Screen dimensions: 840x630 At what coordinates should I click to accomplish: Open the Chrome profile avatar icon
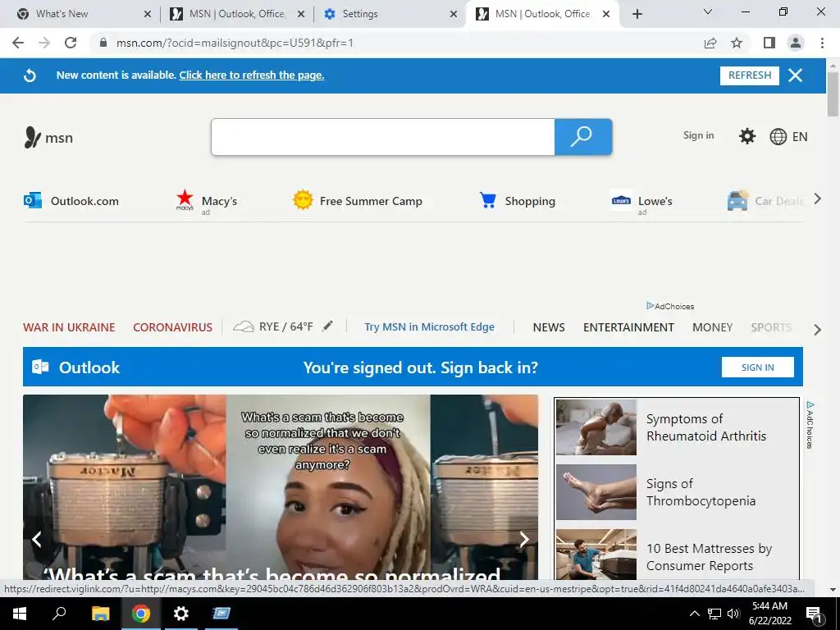[796, 43]
